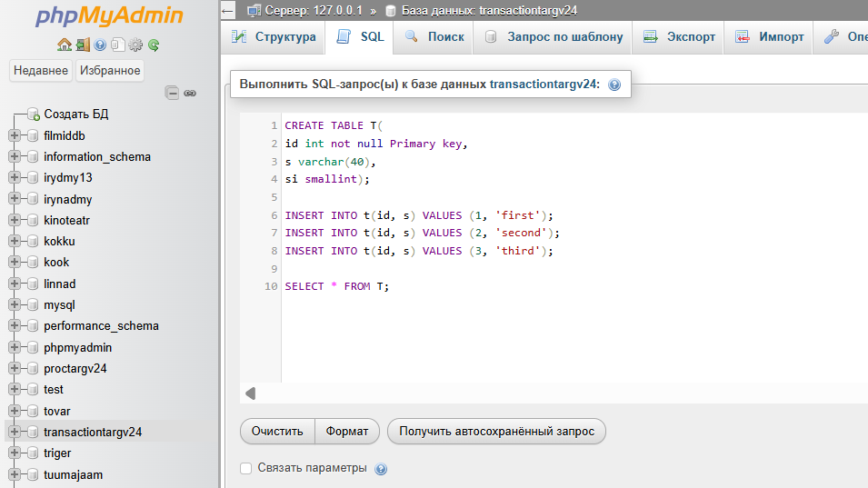Click the SELECT * FROM T line in editor

click(336, 286)
